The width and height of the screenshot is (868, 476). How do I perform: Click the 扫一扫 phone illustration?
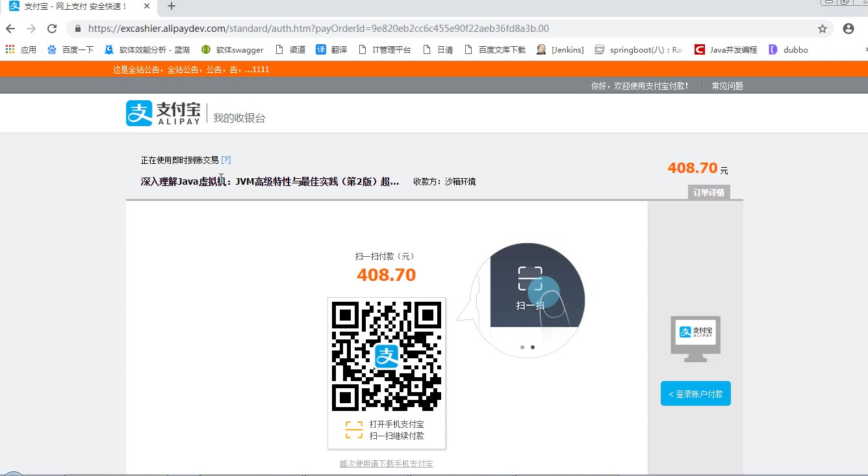tap(528, 300)
